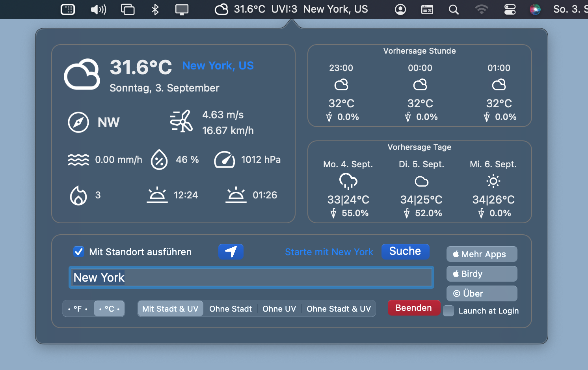Click the 4.63 m/s wind speed value
588x370 pixels.
223,115
